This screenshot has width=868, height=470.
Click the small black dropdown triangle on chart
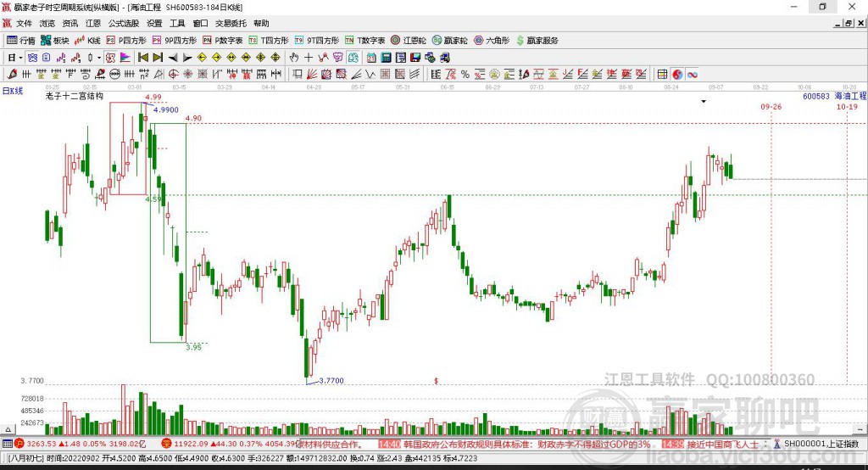tap(704, 102)
